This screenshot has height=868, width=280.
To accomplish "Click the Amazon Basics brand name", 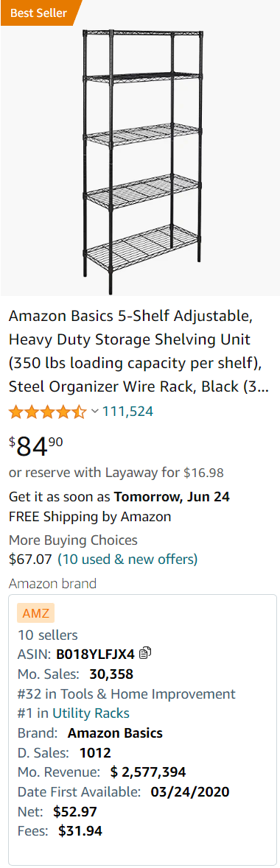I will [116, 733].
